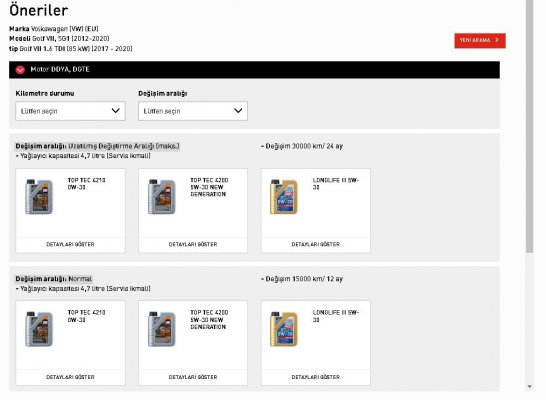Show details for Longlife III in extended interval
The height and width of the screenshot is (400, 546).
point(316,244)
